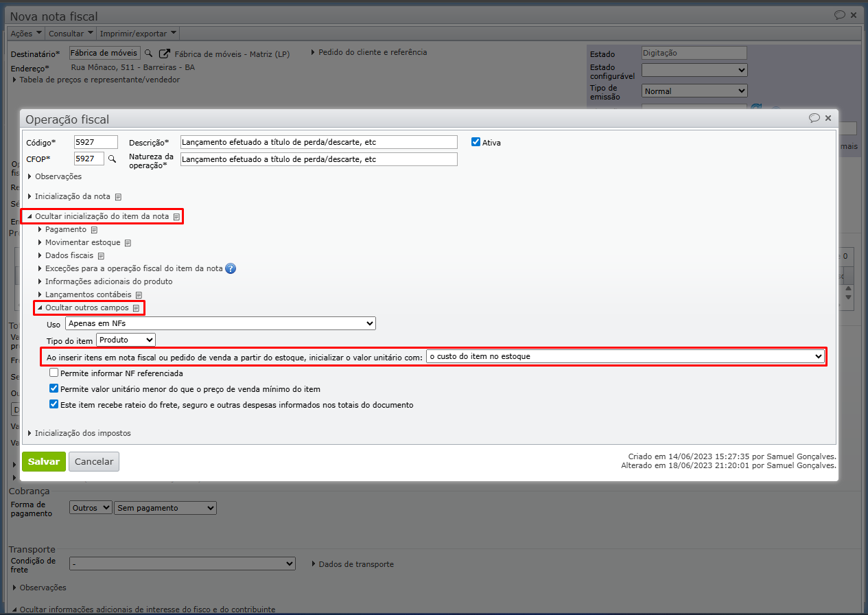Open the Condição de frete dropdown
Screen dimensions: 868x615
tap(183, 564)
